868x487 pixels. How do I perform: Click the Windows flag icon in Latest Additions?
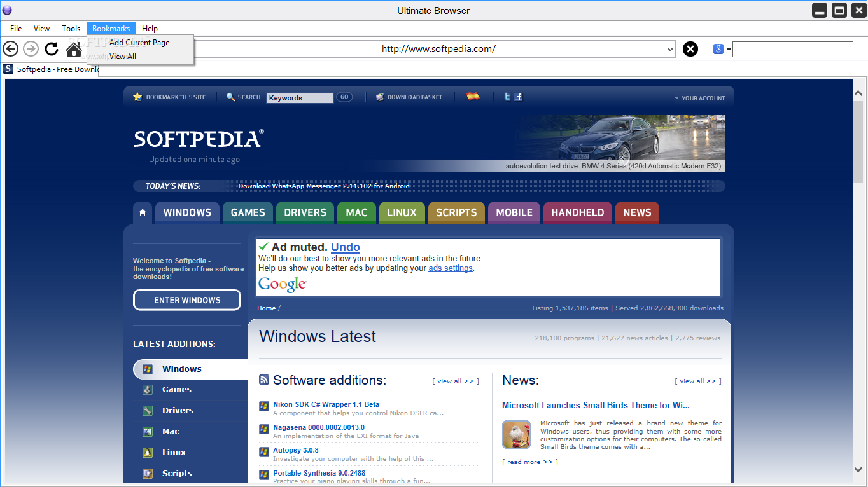148,369
